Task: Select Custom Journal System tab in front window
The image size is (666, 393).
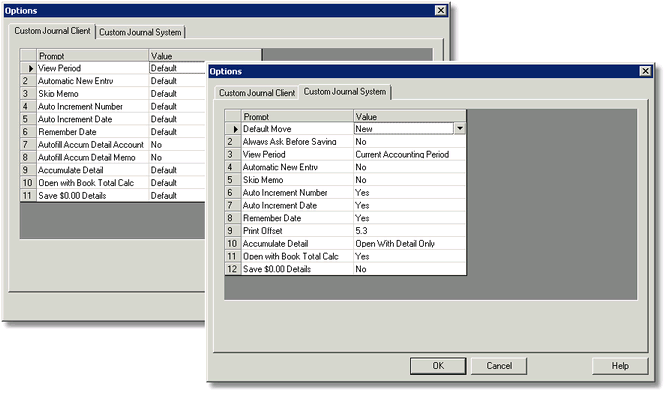Action: [345, 92]
